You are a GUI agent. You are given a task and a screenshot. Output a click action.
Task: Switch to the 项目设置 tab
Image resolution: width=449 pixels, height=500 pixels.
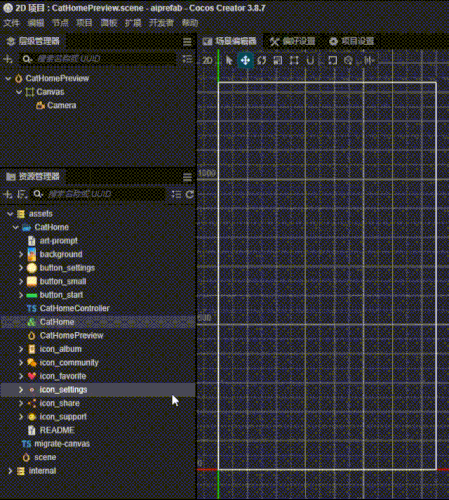351,41
